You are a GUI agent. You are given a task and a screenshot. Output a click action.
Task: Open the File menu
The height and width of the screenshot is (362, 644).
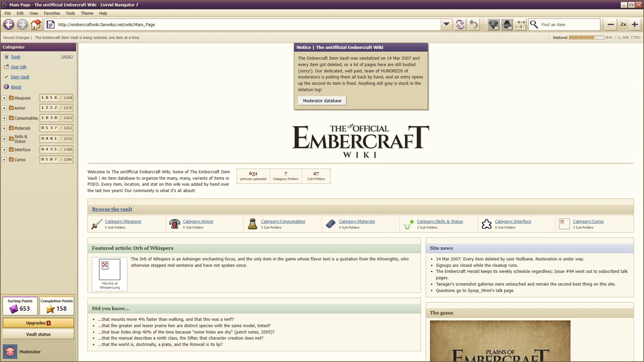click(x=8, y=13)
